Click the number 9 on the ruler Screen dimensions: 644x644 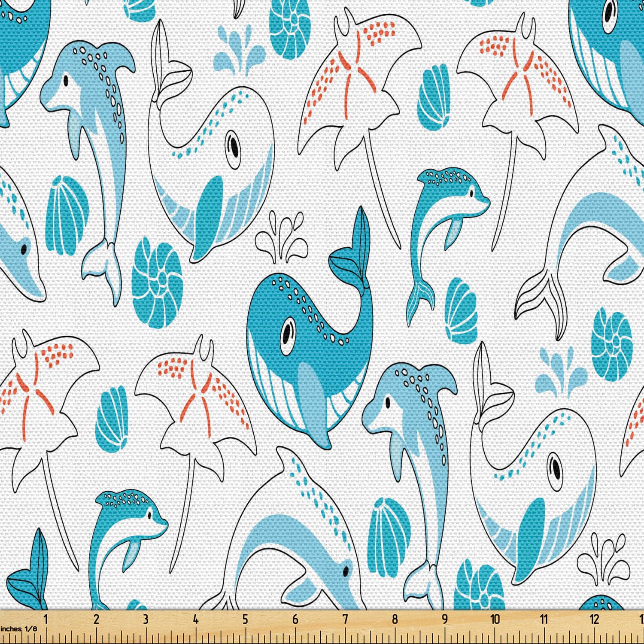point(445,619)
